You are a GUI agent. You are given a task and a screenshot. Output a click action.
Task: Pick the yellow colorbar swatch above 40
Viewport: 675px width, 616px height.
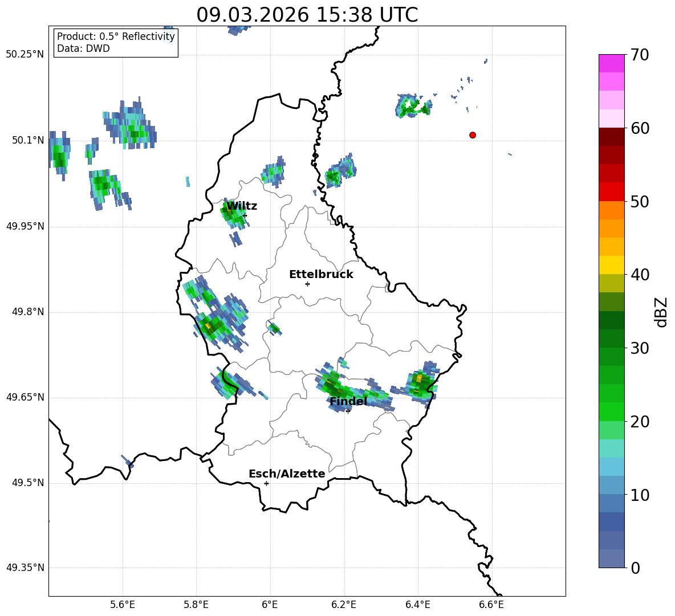(x=612, y=265)
